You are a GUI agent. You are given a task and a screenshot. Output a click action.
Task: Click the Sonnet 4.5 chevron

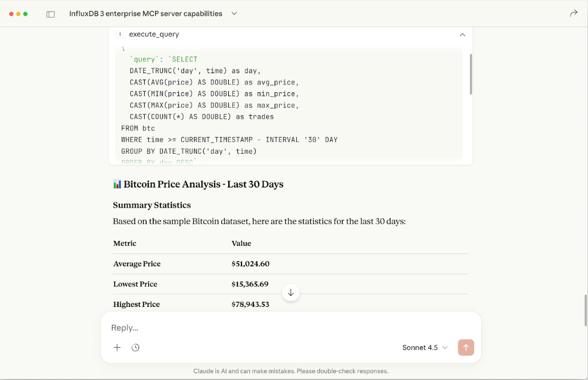pyautogui.click(x=445, y=347)
